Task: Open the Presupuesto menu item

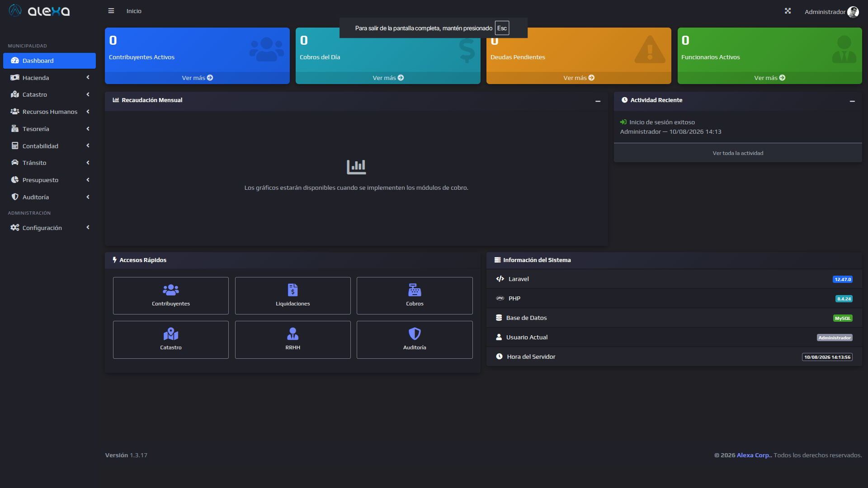Action: [x=49, y=180]
